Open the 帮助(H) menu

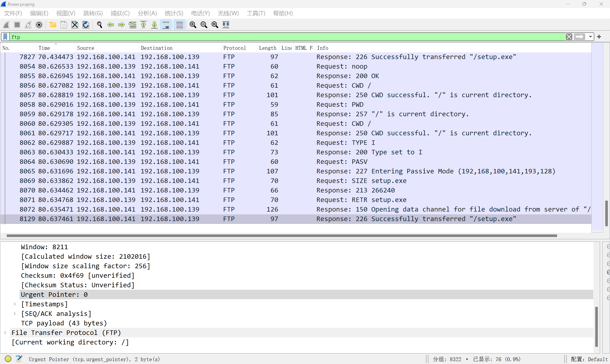tap(283, 13)
